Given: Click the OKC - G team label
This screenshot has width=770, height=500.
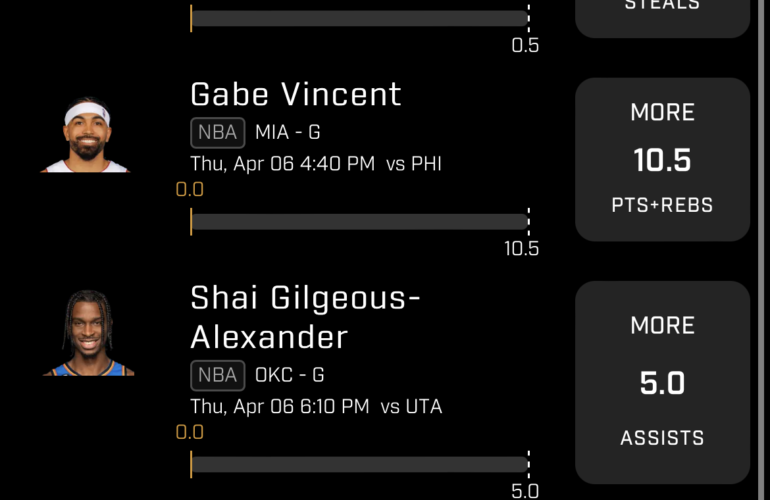Looking at the screenshot, I should point(290,376).
